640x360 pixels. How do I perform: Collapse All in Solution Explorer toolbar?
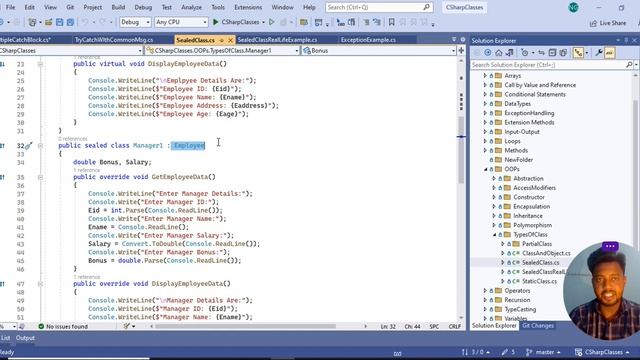point(552,53)
